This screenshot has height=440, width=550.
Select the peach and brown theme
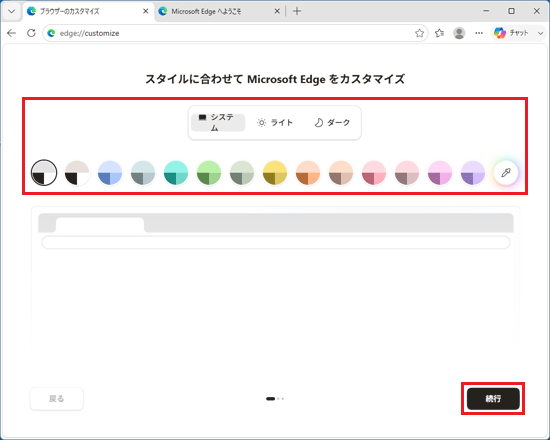[341, 172]
